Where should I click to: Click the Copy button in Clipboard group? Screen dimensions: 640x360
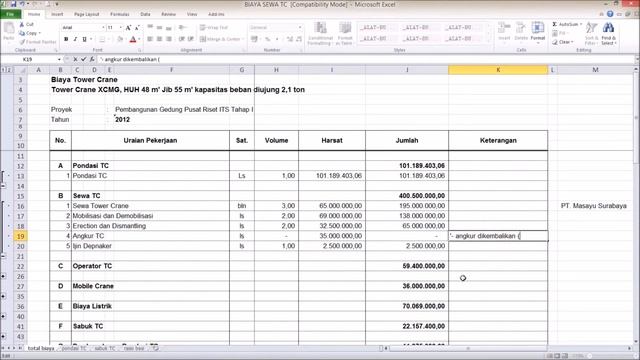[30, 33]
